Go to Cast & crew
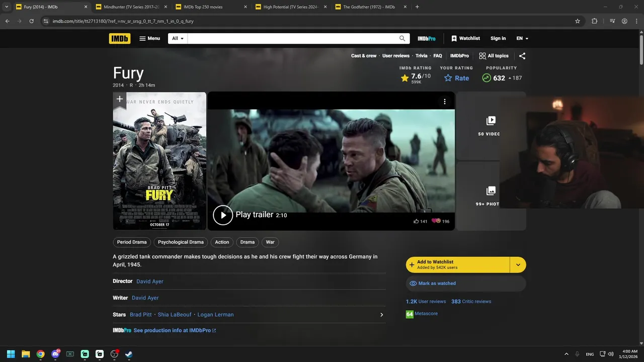Viewport: 644px width, 362px height. click(364, 56)
